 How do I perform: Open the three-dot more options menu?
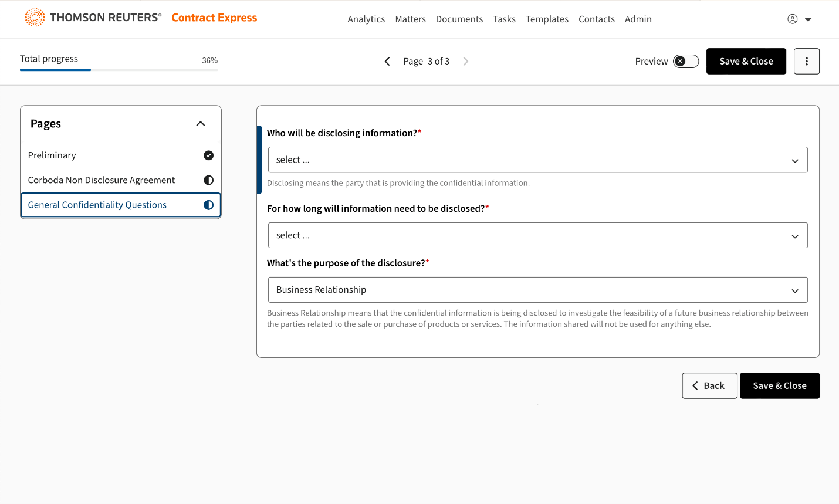click(x=806, y=61)
